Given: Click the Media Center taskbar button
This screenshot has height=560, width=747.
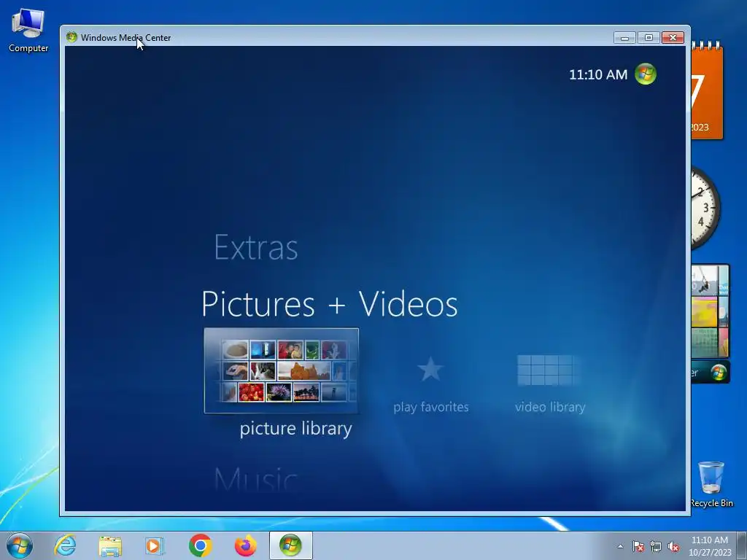Looking at the screenshot, I should pyautogui.click(x=290, y=545).
